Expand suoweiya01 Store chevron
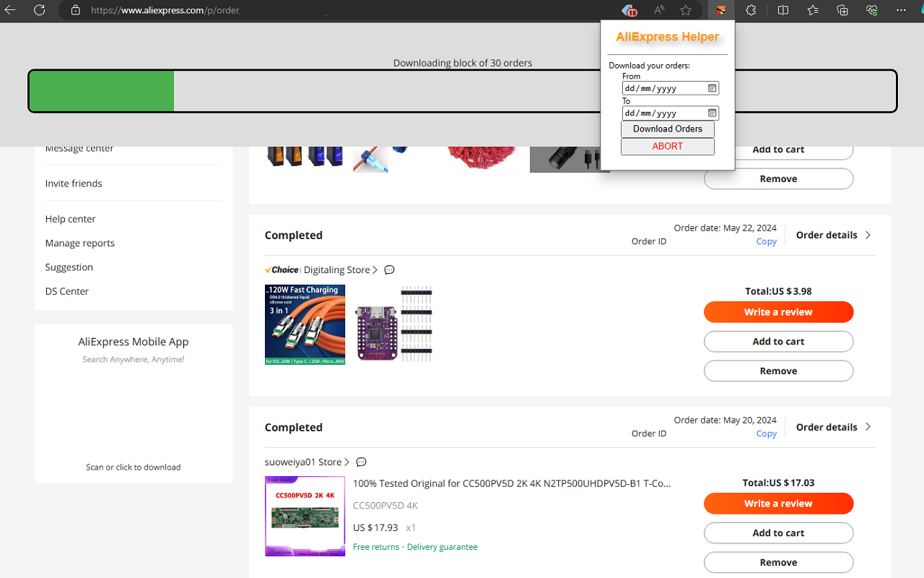Screen dimensions: 924x578 pos(347,462)
